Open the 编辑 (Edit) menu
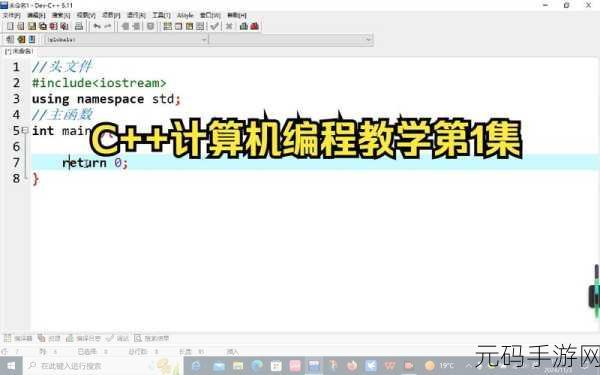This screenshot has width=600, height=375. click(36, 15)
